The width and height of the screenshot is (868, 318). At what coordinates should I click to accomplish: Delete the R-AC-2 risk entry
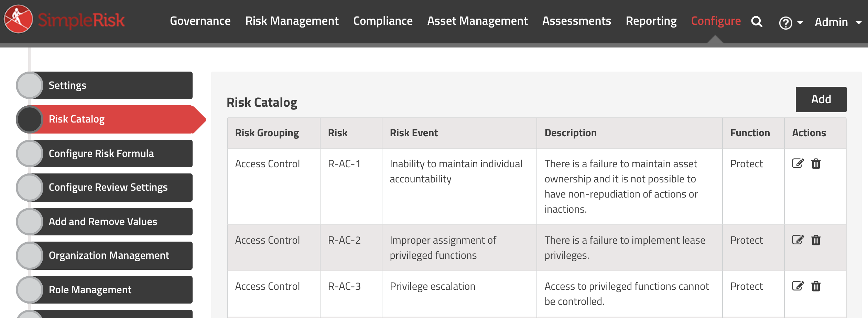coord(816,240)
